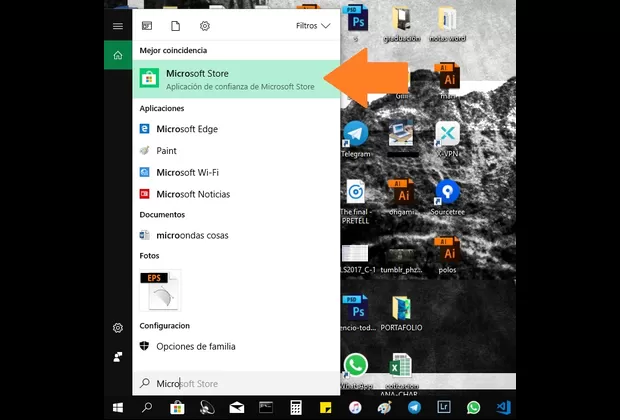Select the X-VPN desktop shortcut
The height and width of the screenshot is (420, 620).
[x=448, y=140]
